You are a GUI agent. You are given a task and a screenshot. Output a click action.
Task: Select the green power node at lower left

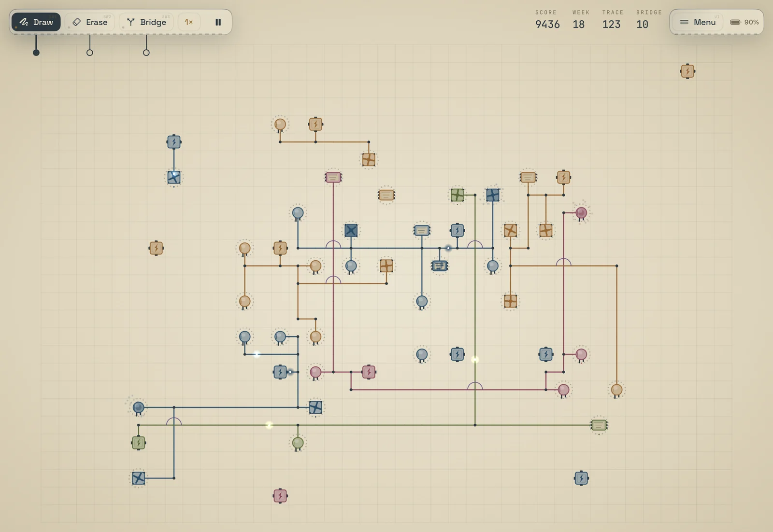coord(139,443)
